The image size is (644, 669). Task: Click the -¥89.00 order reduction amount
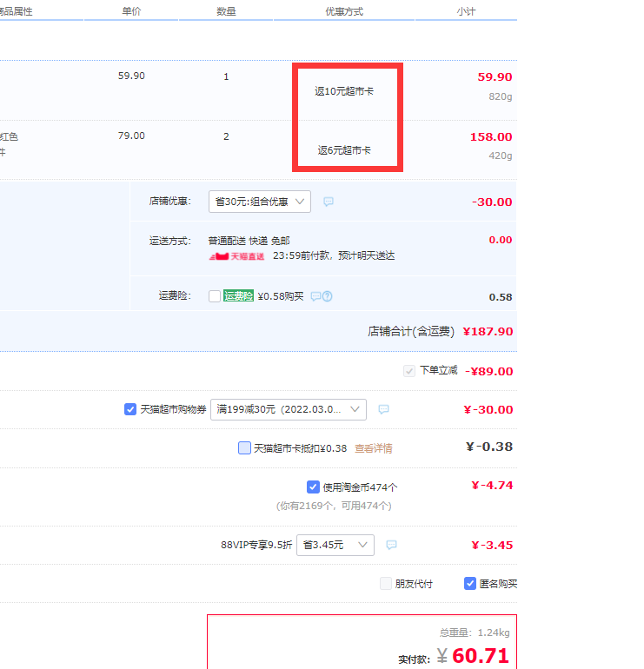[x=489, y=371]
